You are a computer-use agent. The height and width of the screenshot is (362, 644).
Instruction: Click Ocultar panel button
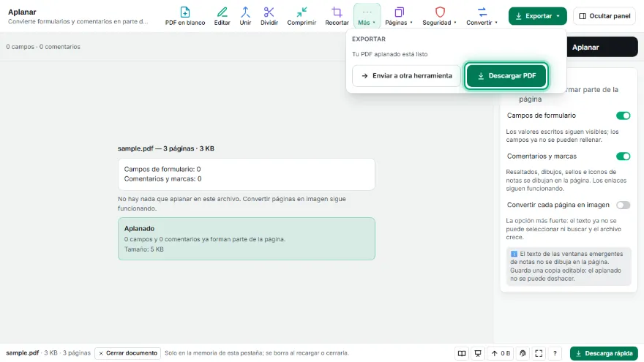point(604,16)
